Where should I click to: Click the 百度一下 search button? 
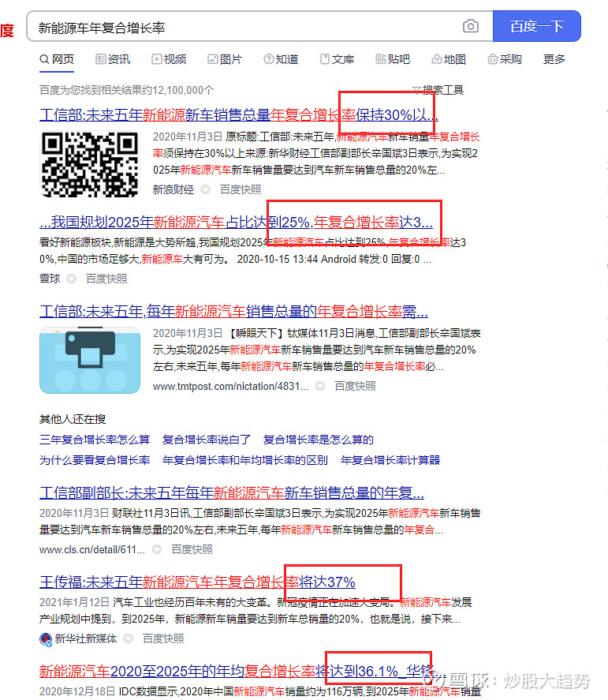pos(536,26)
